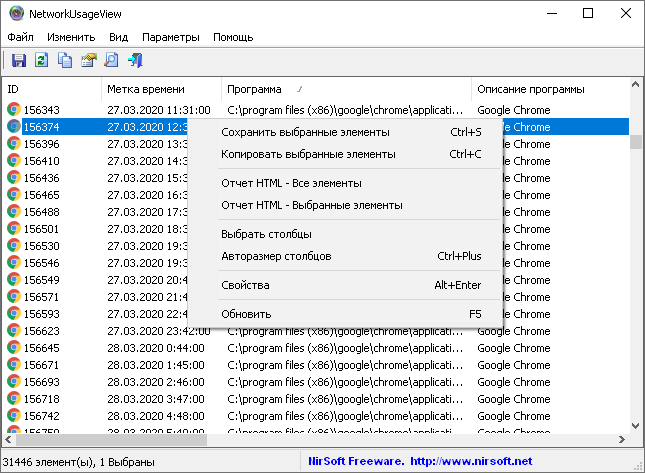Choose Выбрать столбцы in context menu
Image resolution: width=645 pixels, height=473 pixels.
point(345,234)
